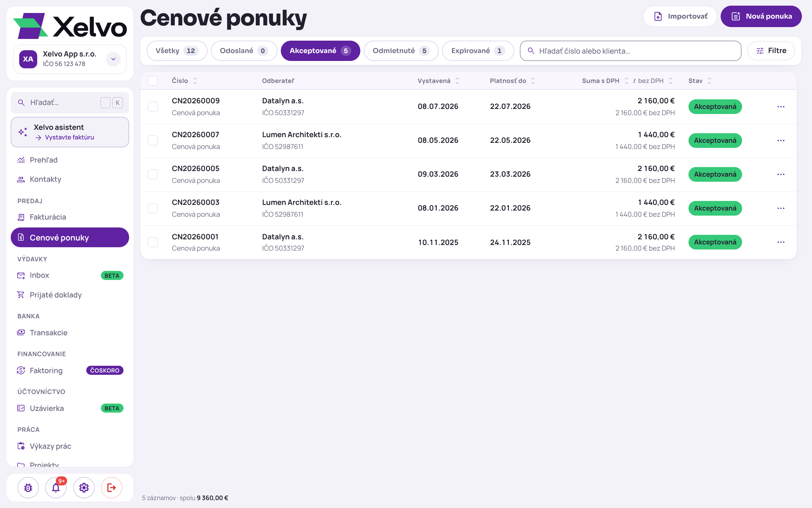
Task: Click the sidebar search magnifier icon
Action: [21, 102]
